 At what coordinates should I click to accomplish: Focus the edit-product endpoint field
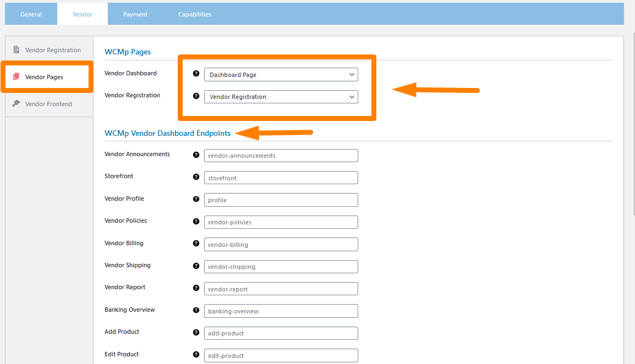[x=281, y=356]
